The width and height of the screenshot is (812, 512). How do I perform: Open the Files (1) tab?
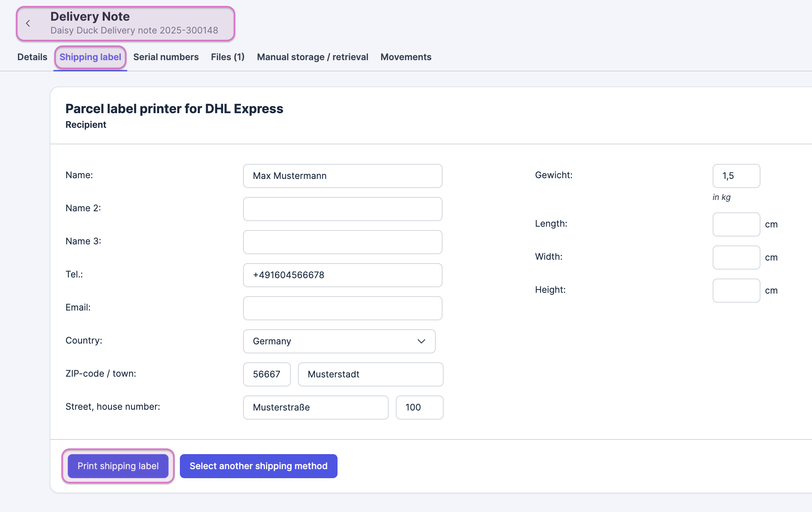pyautogui.click(x=228, y=57)
